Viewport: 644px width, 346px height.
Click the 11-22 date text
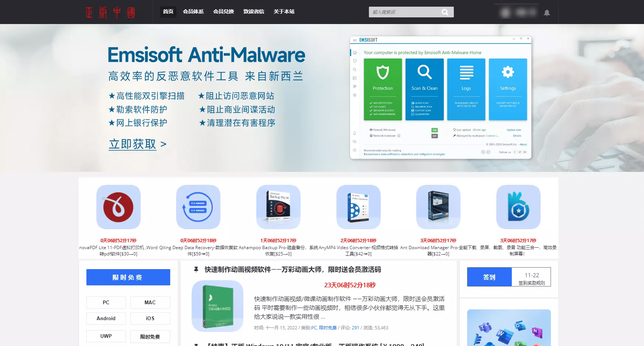pos(532,275)
